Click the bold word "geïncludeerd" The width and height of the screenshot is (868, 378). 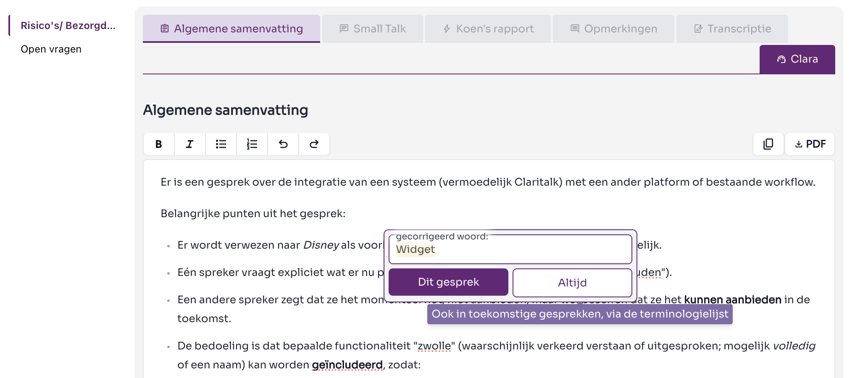(347, 365)
